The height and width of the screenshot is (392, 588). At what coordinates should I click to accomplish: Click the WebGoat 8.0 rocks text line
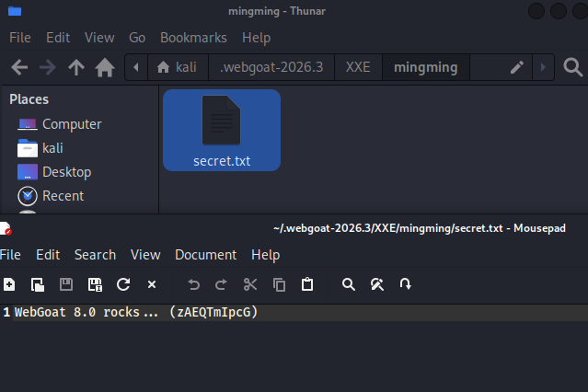(136, 312)
